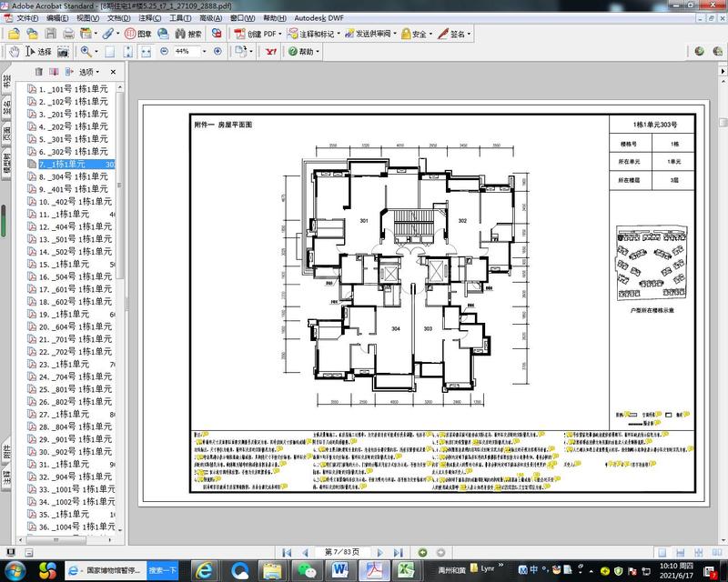Click the minus Zoom Out button
728x582 pixels.
tap(164, 51)
